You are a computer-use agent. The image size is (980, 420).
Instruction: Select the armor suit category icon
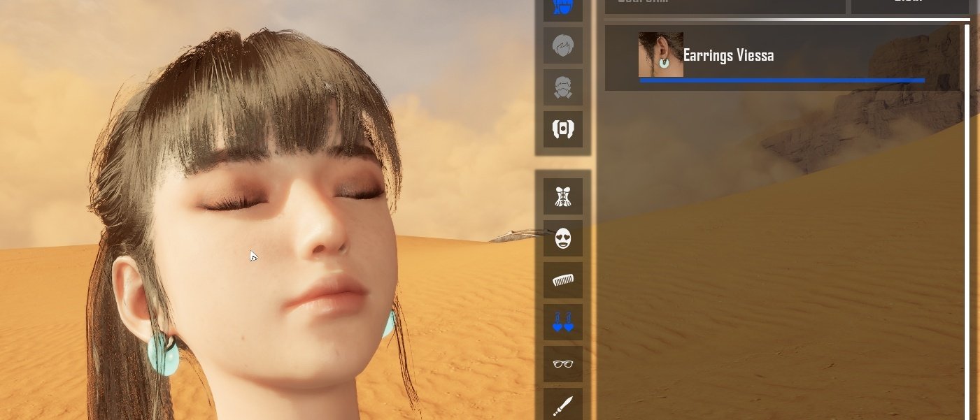point(563,129)
